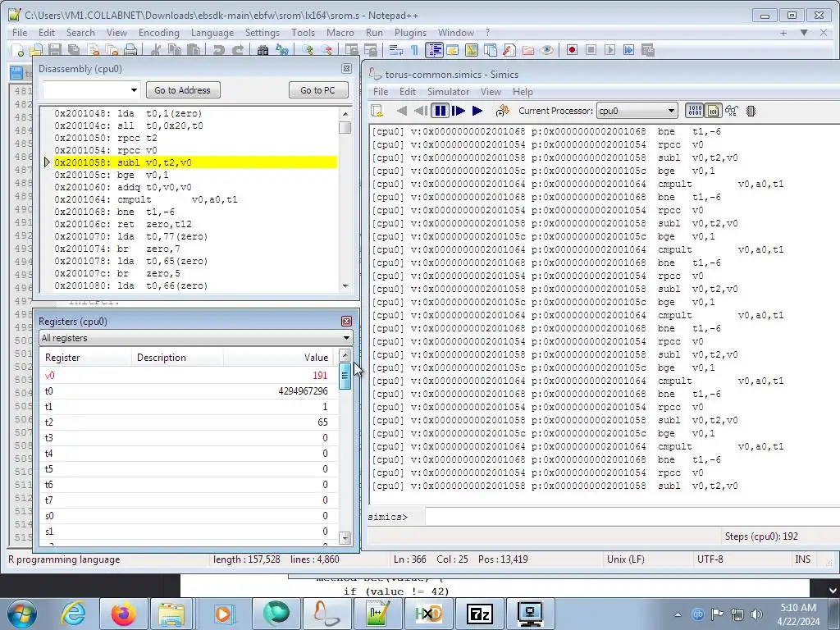The width and height of the screenshot is (840, 630).
Task: Click the Zoom out magnifier icon
Action: pyautogui.click(x=326, y=50)
